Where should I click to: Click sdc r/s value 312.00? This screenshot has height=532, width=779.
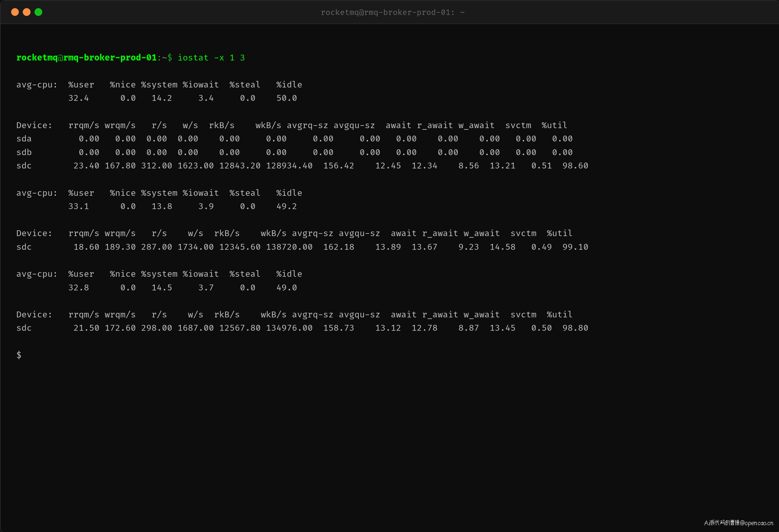(156, 166)
